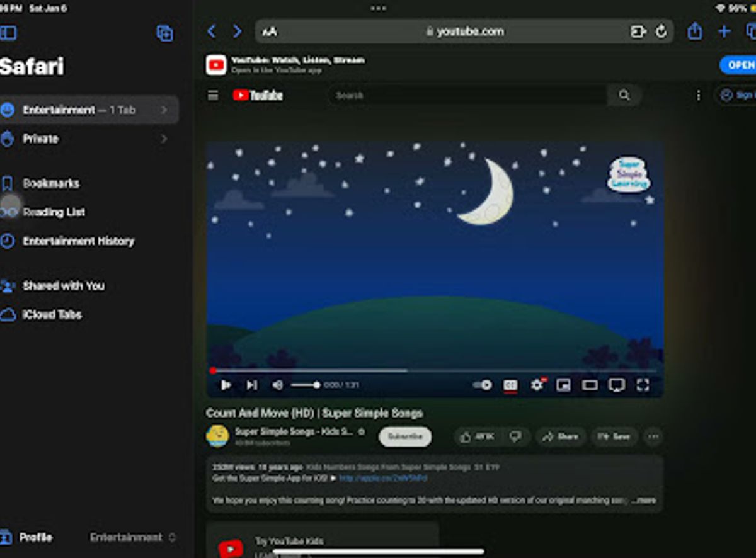Image resolution: width=756 pixels, height=558 pixels.
Task: Add a new tab with plus icon
Action: 724,31
